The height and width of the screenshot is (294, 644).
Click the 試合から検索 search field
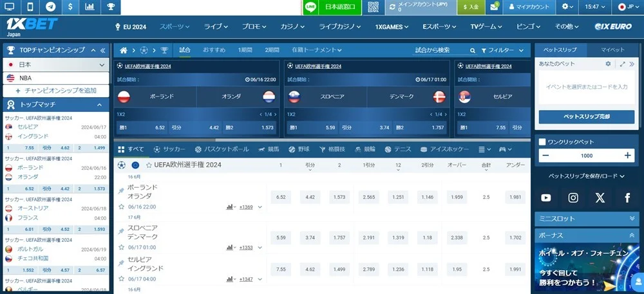[440, 50]
